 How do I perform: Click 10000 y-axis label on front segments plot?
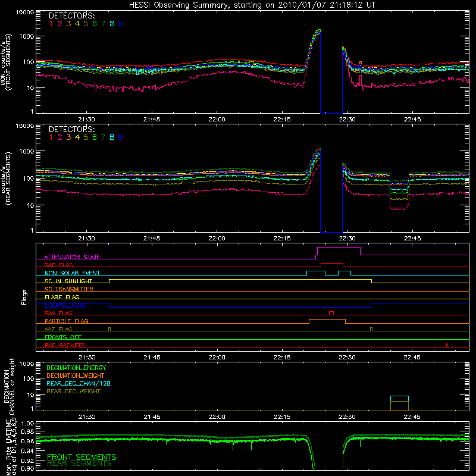point(25,12)
